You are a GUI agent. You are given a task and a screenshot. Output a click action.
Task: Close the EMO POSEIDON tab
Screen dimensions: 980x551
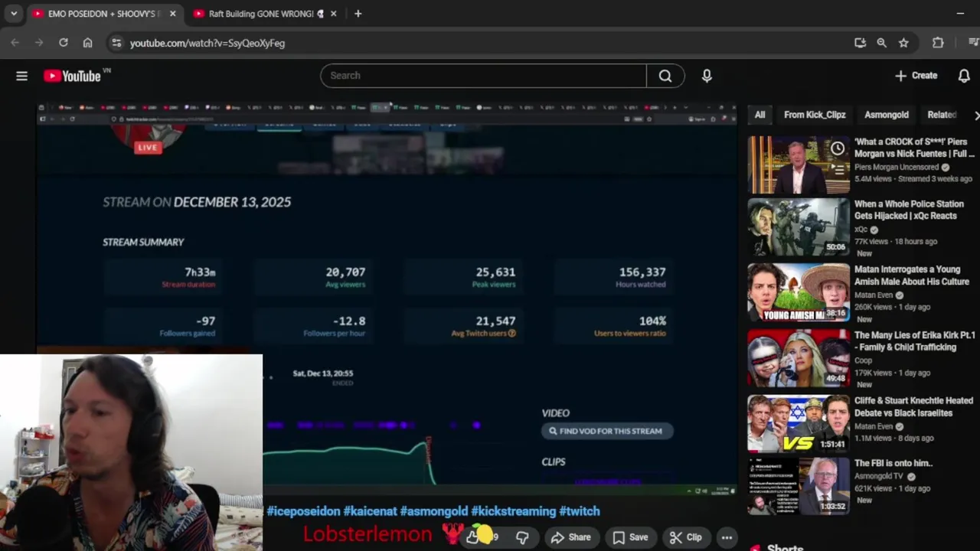pos(173,14)
